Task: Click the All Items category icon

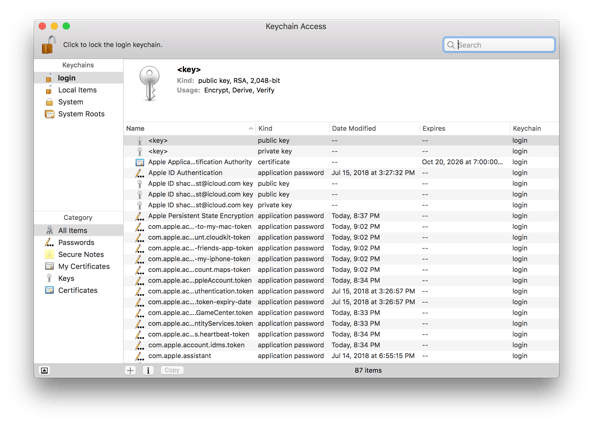Action: (50, 230)
